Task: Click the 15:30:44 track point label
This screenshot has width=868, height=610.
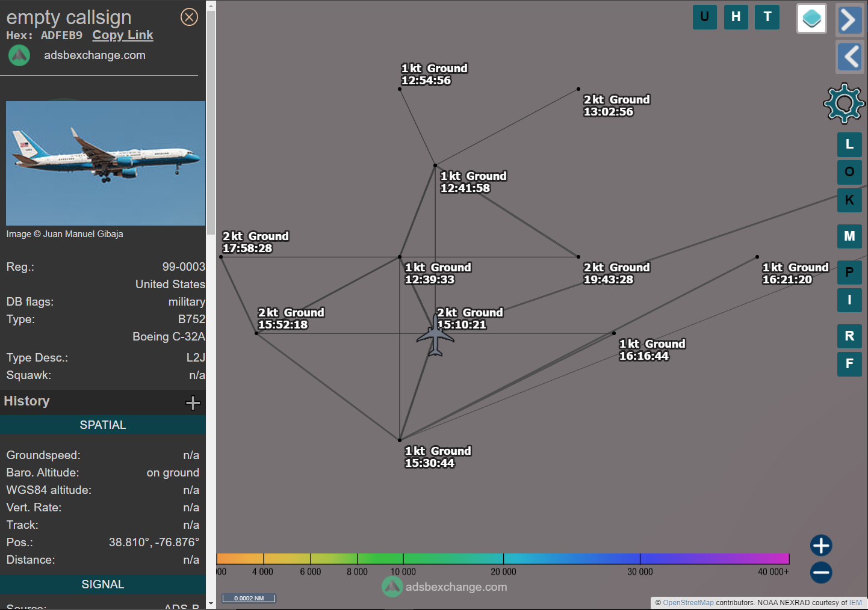Action: pos(438,457)
